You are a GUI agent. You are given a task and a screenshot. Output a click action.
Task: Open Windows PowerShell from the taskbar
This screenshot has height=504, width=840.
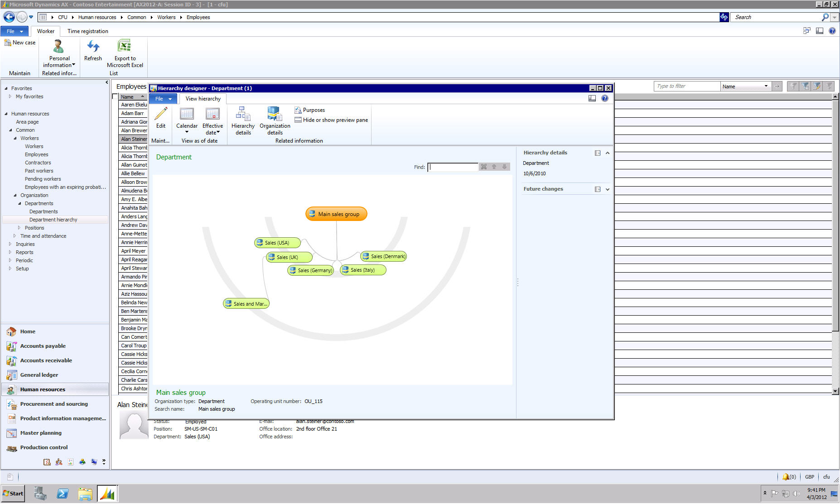pos(62,494)
